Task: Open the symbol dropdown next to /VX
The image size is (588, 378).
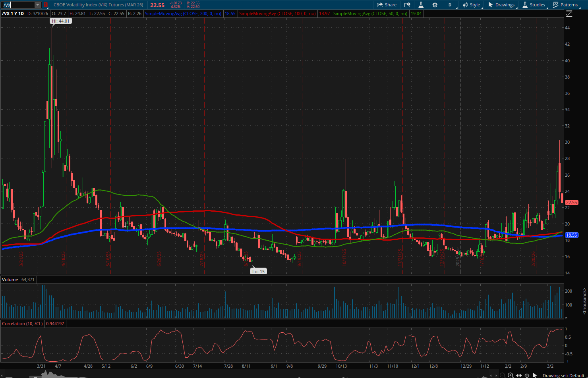Action: [38, 5]
